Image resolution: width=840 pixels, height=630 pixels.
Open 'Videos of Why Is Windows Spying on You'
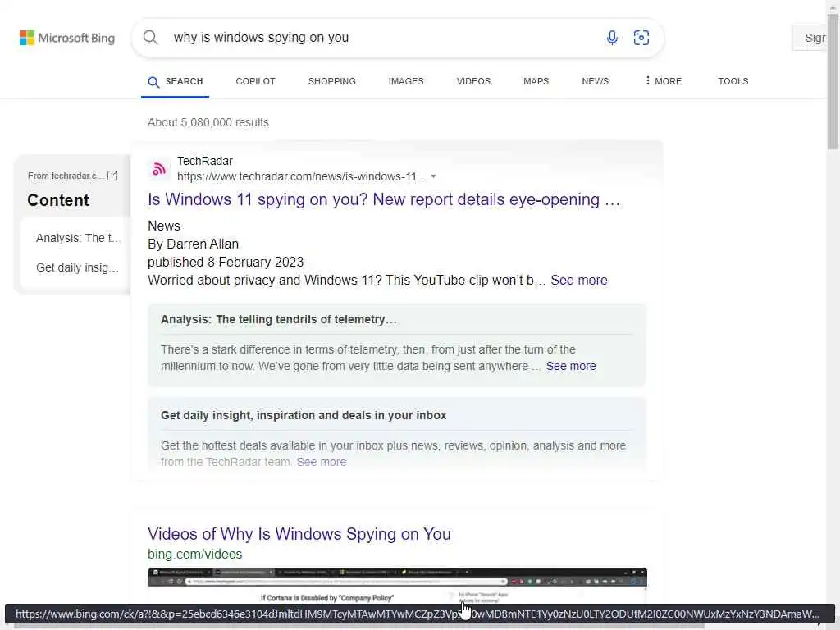click(299, 534)
